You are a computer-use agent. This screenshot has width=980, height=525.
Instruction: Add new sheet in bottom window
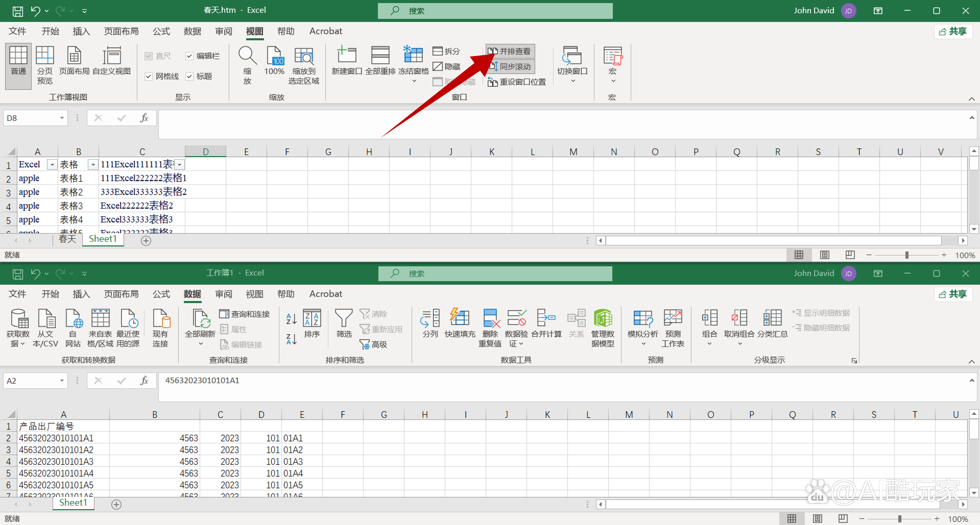116,505
